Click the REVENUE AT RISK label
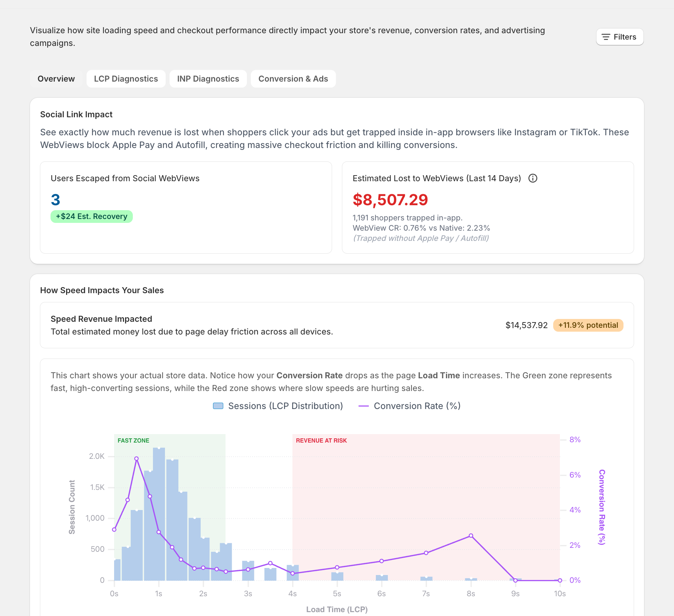Screen dimensions: 674x616 321,440
